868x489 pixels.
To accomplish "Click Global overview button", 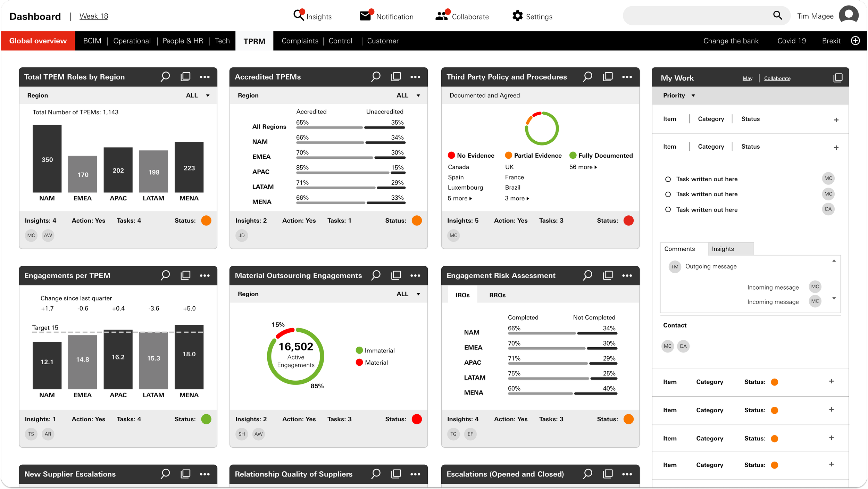I will click(x=38, y=41).
